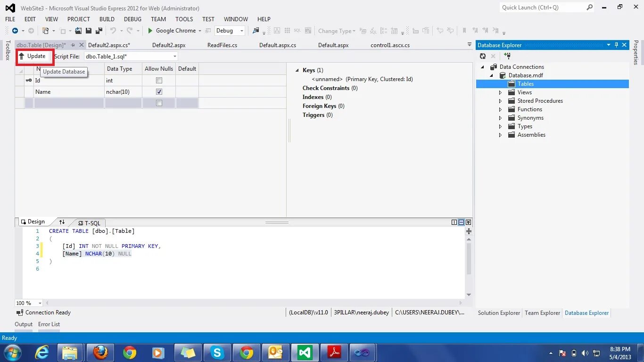Click the Update arrow icon
The image size is (644, 362).
21,56
